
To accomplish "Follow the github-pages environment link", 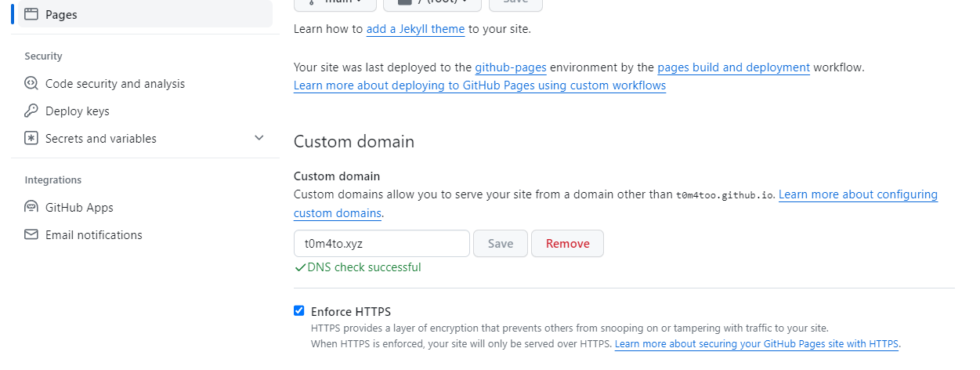I will click(x=511, y=67).
